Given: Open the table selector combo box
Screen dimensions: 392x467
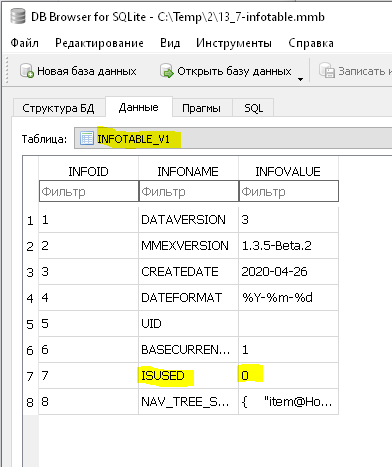Looking at the screenshot, I should (x=233, y=138).
